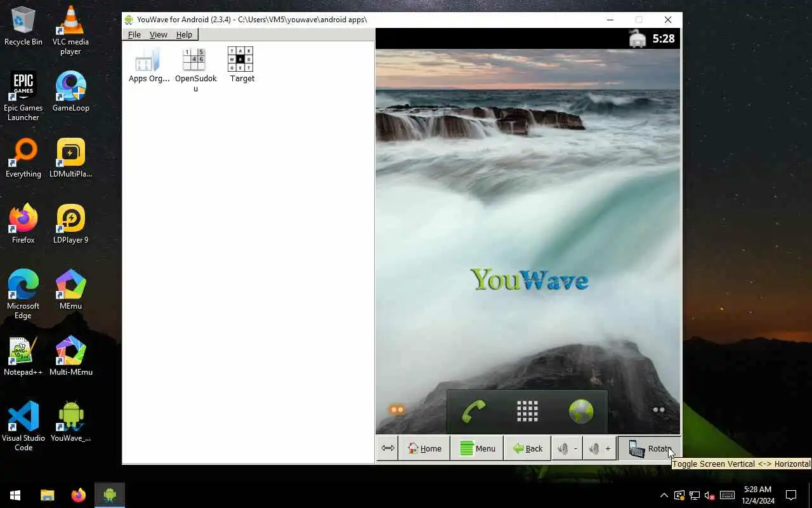Select Epic Games Launcher desktop shortcut

[x=23, y=97]
